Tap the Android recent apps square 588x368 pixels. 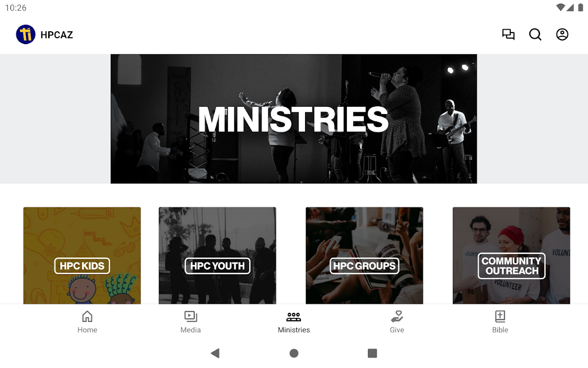pyautogui.click(x=373, y=353)
